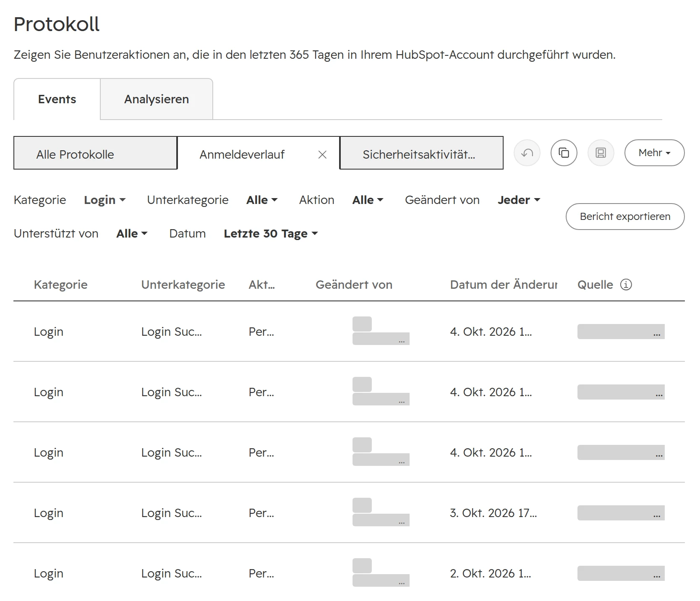Click Login Suc... in 3. Okt. row
700x601 pixels.
171,513
